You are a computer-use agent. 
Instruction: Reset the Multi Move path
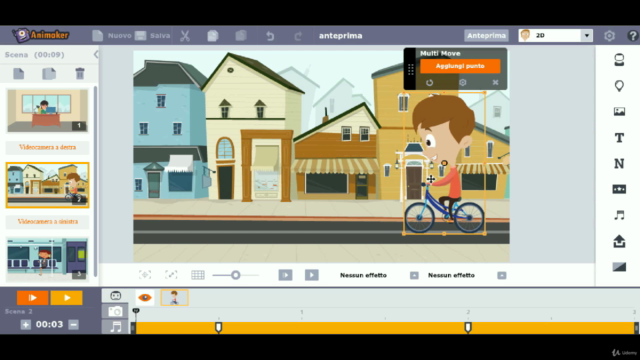click(x=429, y=82)
